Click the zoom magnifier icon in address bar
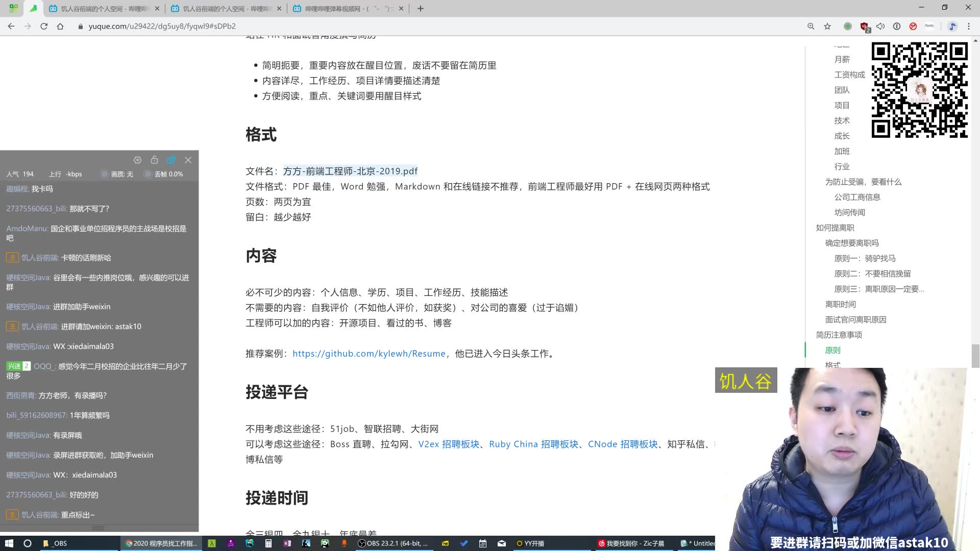This screenshot has width=980, height=551. point(811,26)
